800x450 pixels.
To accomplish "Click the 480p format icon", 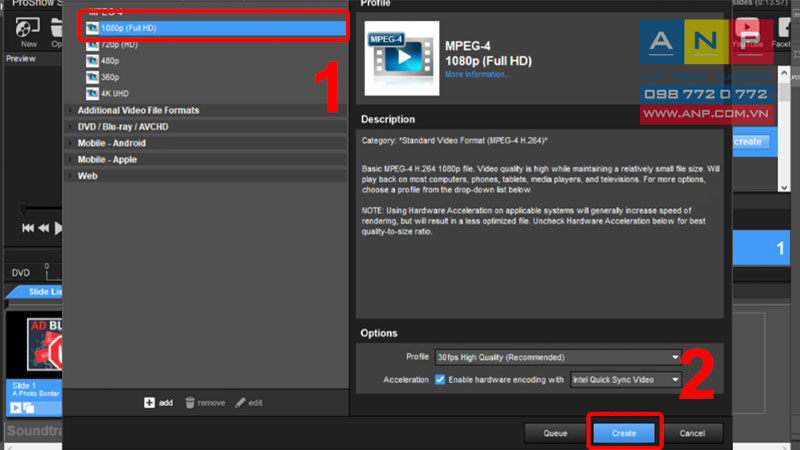I will 92,61.
